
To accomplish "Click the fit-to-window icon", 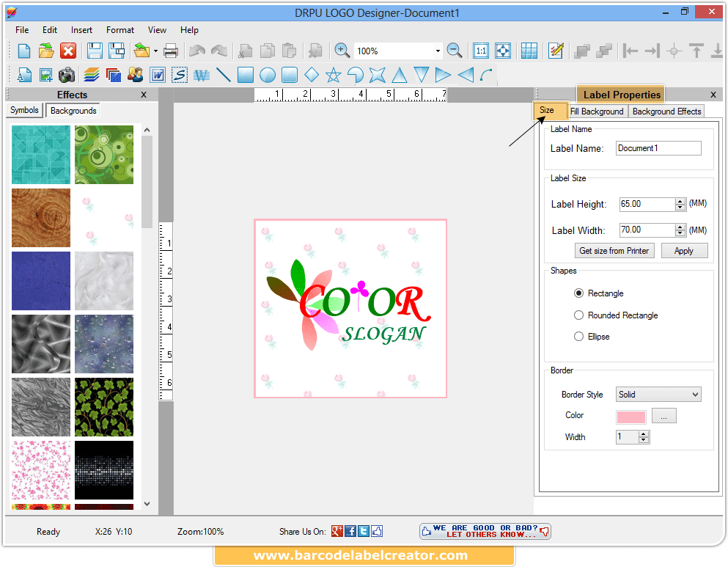I will coord(503,51).
